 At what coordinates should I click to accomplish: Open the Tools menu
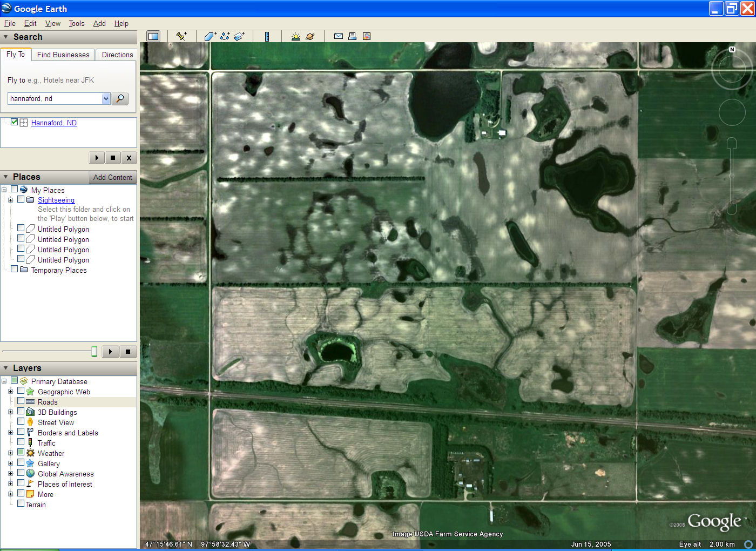(x=77, y=23)
